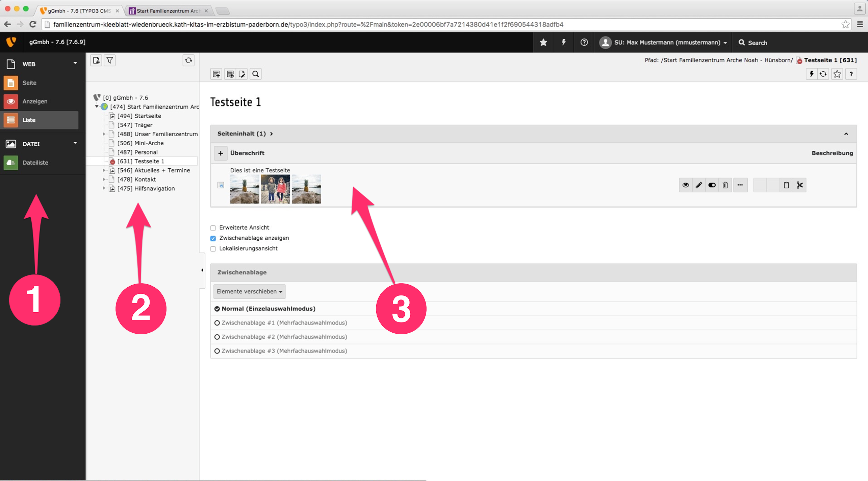Refresh the page tree with reload icon

188,61
